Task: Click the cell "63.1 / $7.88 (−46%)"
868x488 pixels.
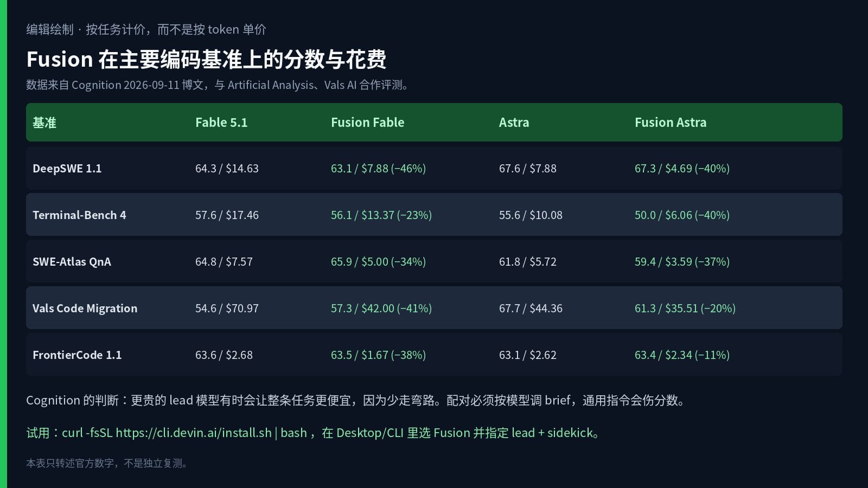Action: point(378,168)
